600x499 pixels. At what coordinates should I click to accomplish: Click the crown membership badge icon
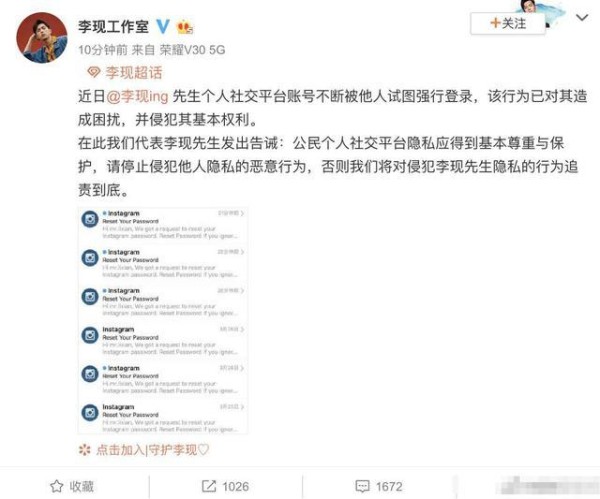pos(184,27)
